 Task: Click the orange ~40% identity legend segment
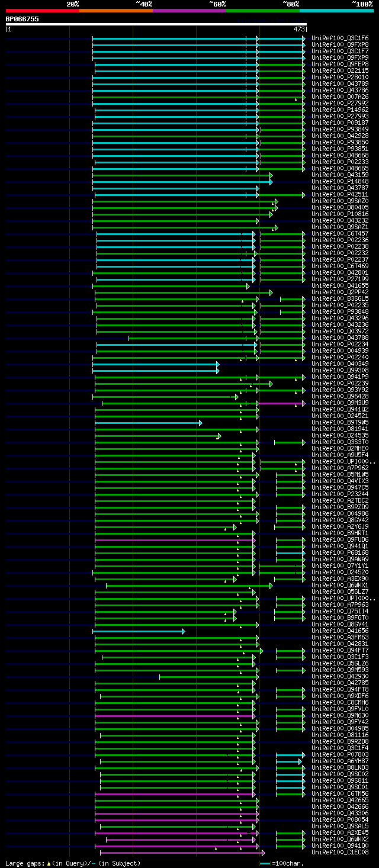point(116,11)
